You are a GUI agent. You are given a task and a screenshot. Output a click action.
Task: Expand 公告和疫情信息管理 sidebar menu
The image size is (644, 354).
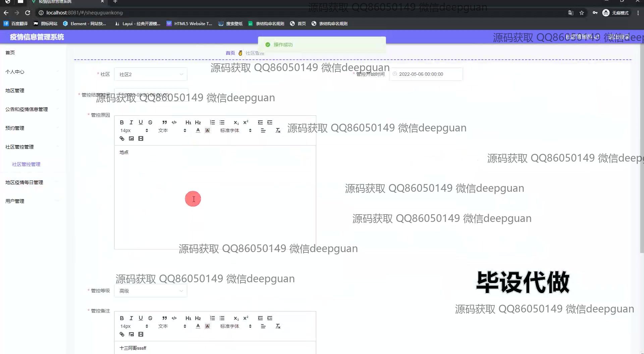(x=33, y=109)
